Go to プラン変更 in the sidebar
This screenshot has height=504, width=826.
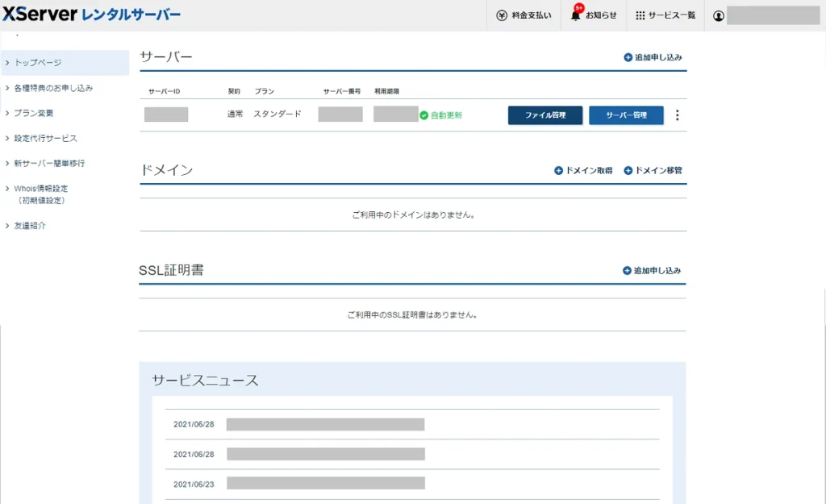pyautogui.click(x=34, y=113)
